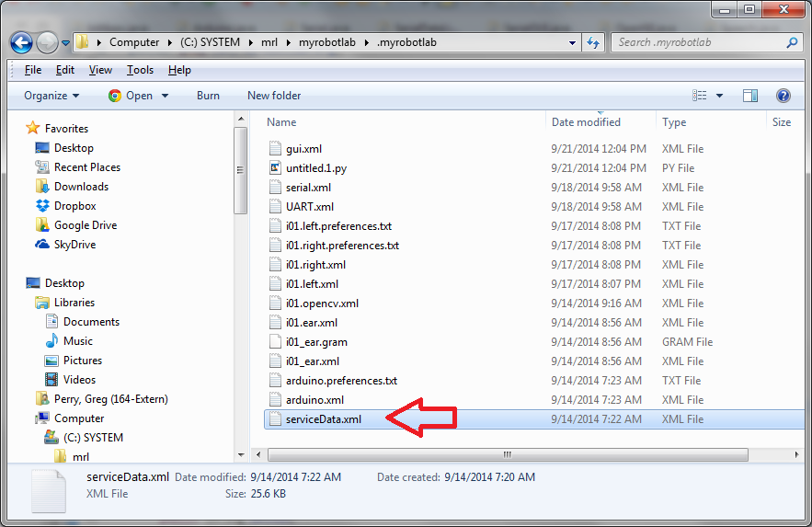Click the Refresh button beside address bar
This screenshot has width=812, height=527.
593,42
